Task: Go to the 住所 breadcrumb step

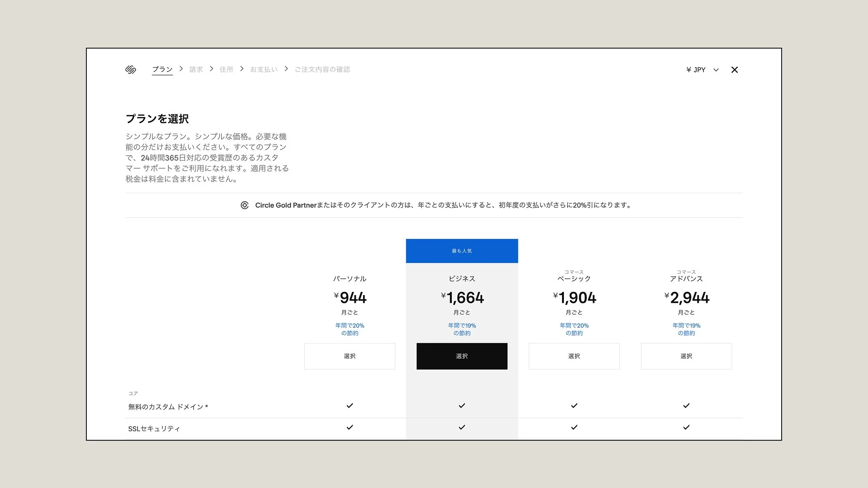Action: pyautogui.click(x=227, y=69)
